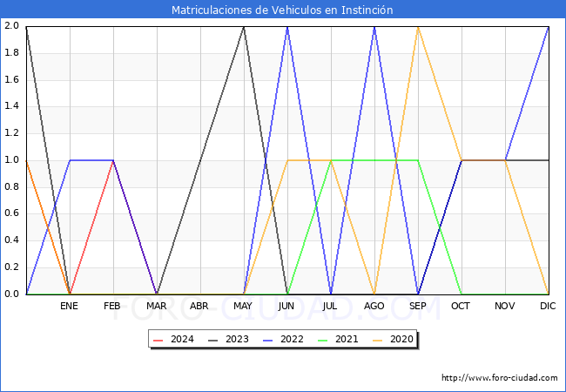Click the 0.8 y-axis value

click(x=12, y=186)
